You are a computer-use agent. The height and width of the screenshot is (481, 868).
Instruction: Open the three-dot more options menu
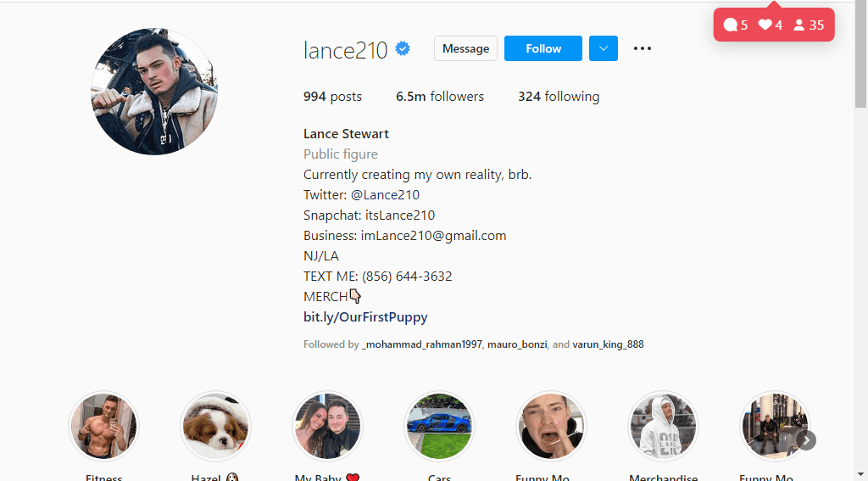coord(643,48)
